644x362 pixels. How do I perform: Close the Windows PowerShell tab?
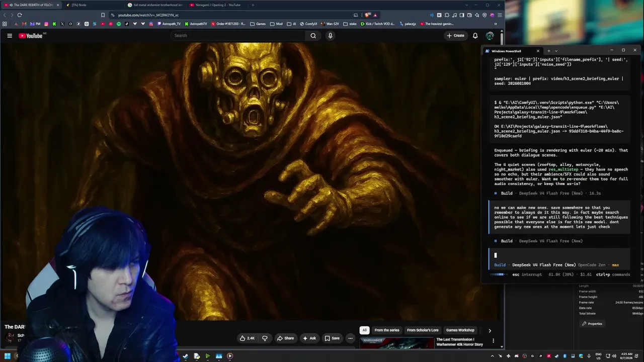[538, 51]
